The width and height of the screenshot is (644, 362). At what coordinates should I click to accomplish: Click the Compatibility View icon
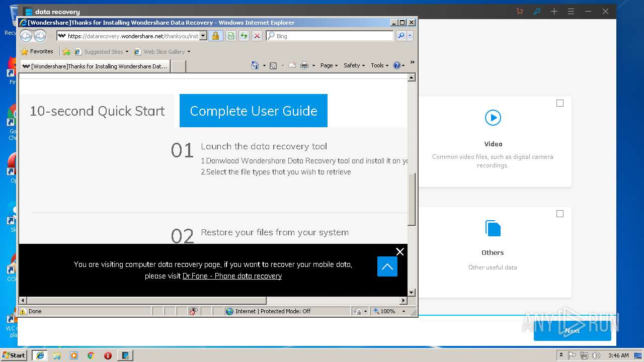(231, 36)
